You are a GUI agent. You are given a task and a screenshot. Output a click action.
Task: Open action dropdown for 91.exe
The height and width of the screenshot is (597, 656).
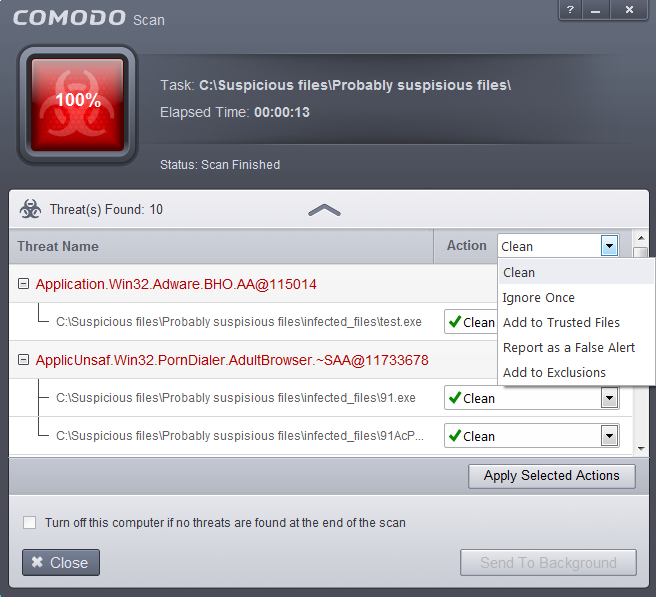pyautogui.click(x=609, y=398)
